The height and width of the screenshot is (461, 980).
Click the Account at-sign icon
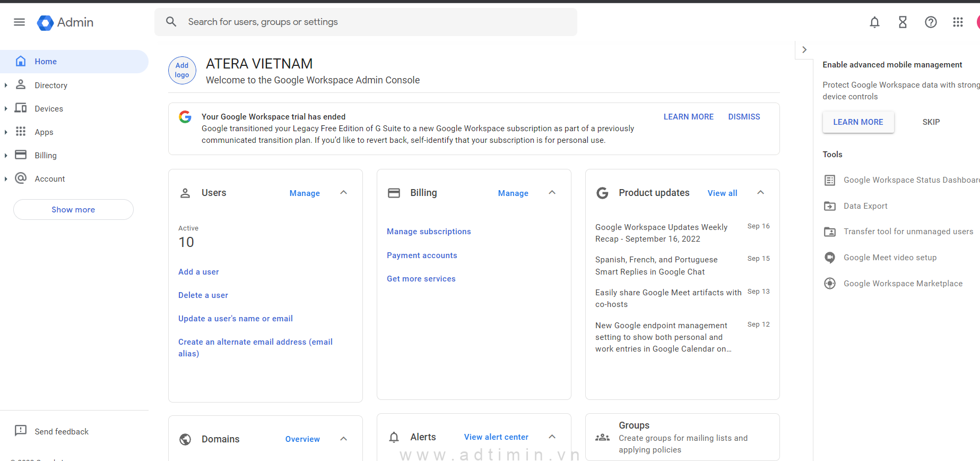click(x=21, y=178)
